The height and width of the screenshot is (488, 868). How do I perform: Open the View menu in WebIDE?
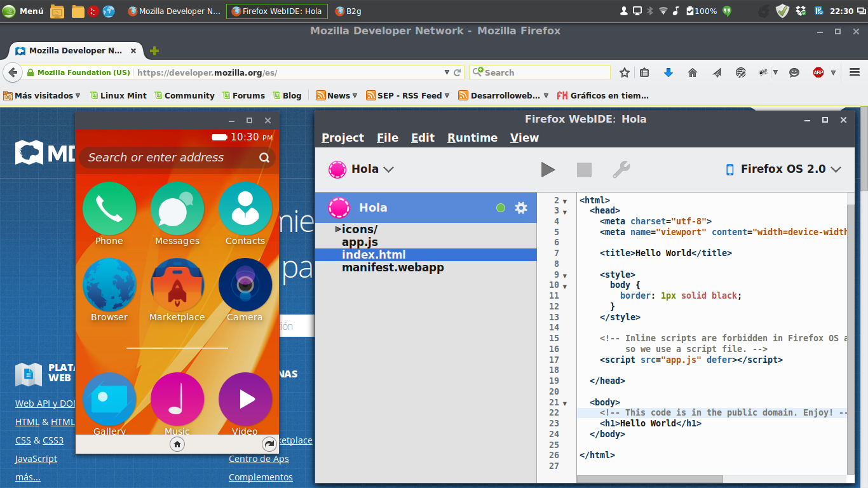(x=524, y=138)
